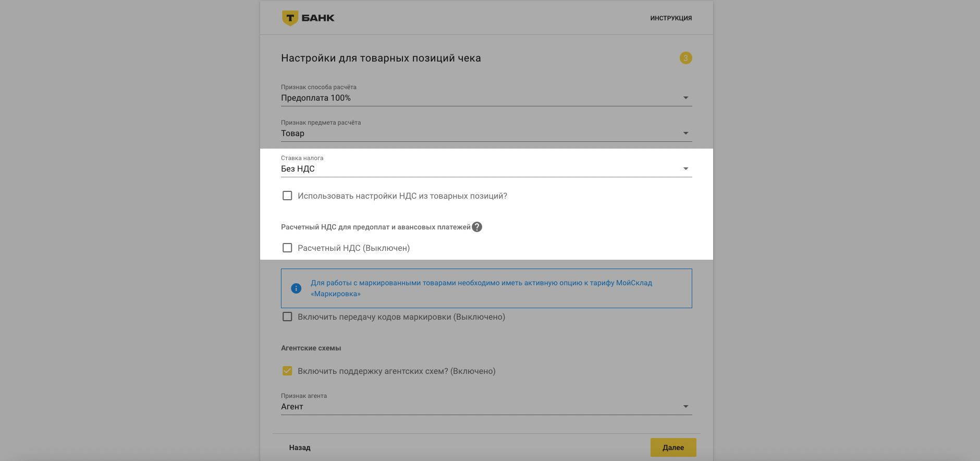Enable using VAT settings from product items
The image size is (980, 461).
point(287,196)
